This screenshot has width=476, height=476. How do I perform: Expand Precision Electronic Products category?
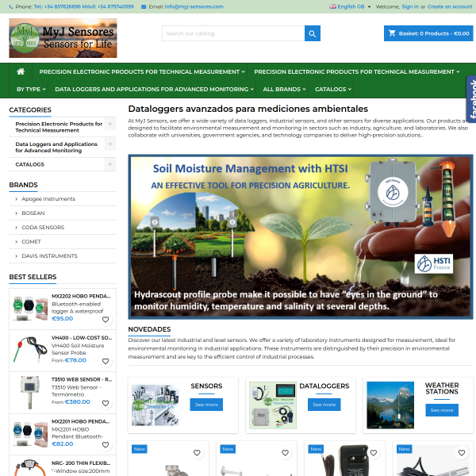pos(110,124)
